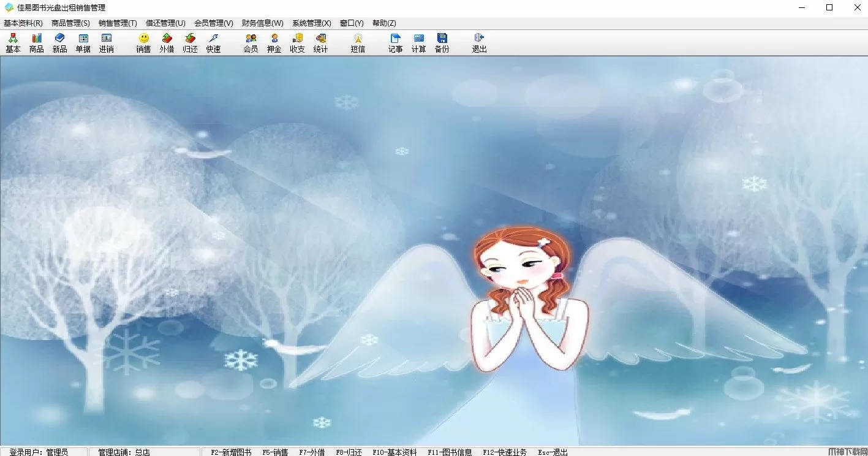Click the 销售 sales smiley icon

point(143,43)
